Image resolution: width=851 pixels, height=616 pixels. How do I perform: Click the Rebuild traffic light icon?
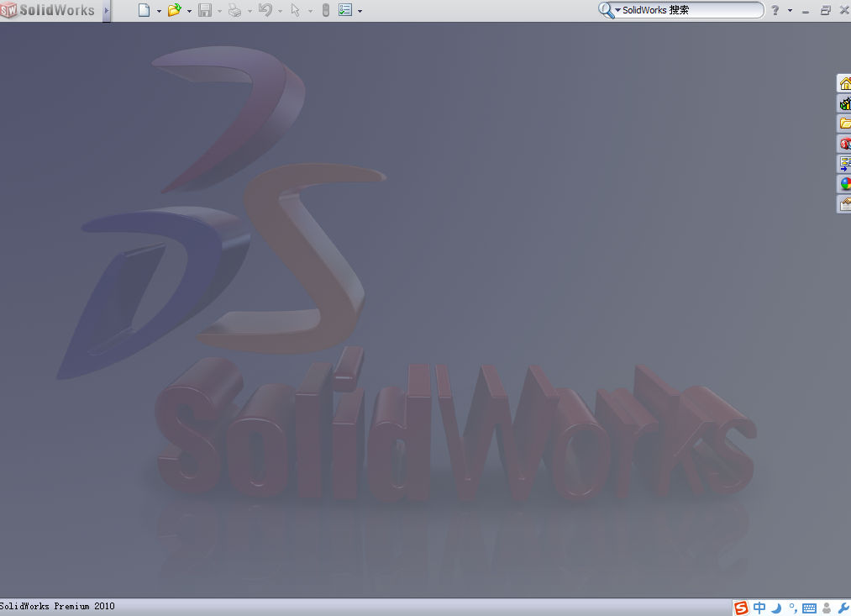pos(326,10)
